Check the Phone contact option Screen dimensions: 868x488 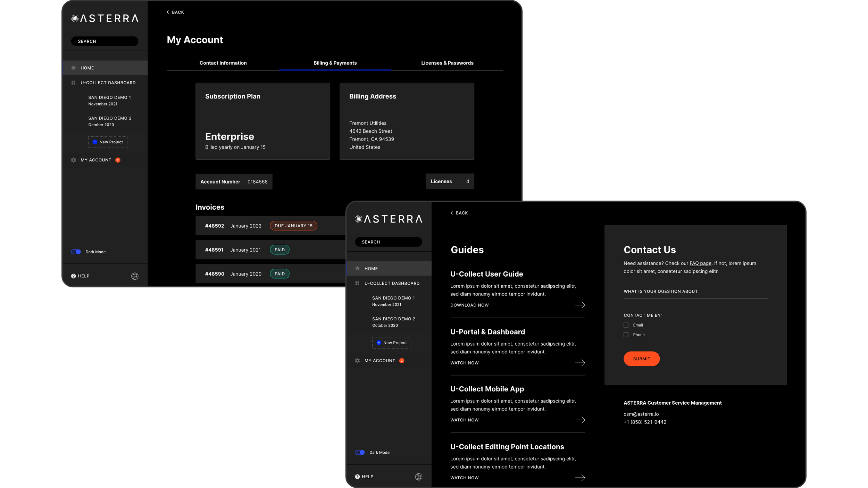(626, 335)
